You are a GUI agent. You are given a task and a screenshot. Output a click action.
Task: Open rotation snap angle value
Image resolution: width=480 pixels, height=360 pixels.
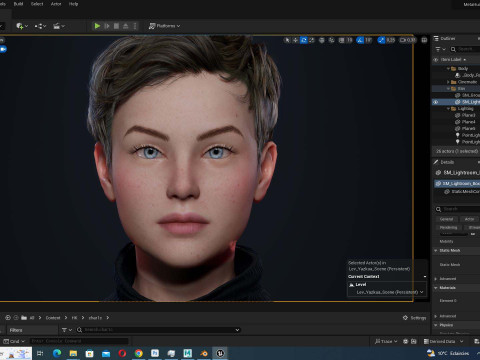368,40
